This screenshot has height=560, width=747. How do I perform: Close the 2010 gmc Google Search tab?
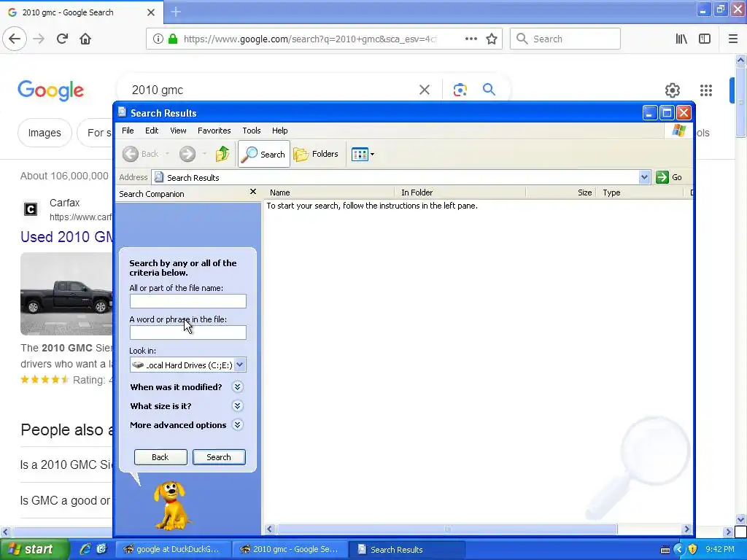point(151,12)
